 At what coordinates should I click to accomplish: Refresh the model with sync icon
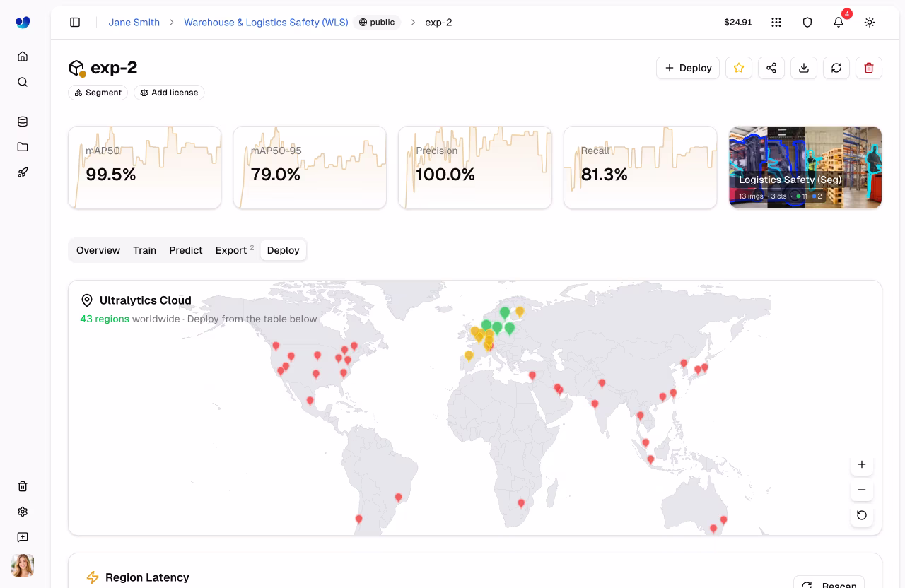[836, 68]
